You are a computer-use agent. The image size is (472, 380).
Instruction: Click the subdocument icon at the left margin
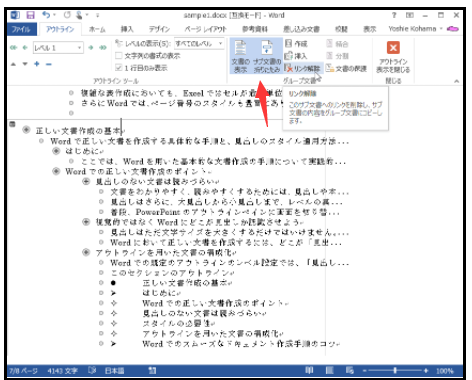click(x=12, y=124)
